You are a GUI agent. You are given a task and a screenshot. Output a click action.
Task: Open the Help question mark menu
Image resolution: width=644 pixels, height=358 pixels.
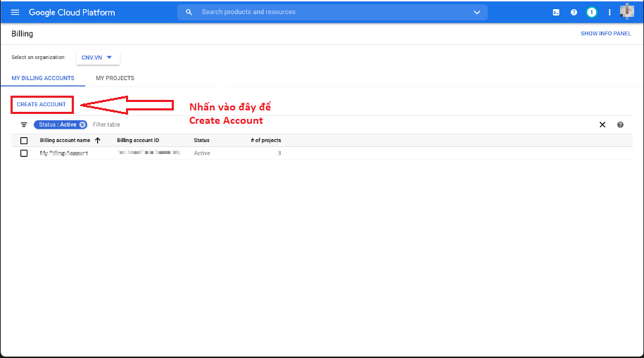(x=574, y=13)
